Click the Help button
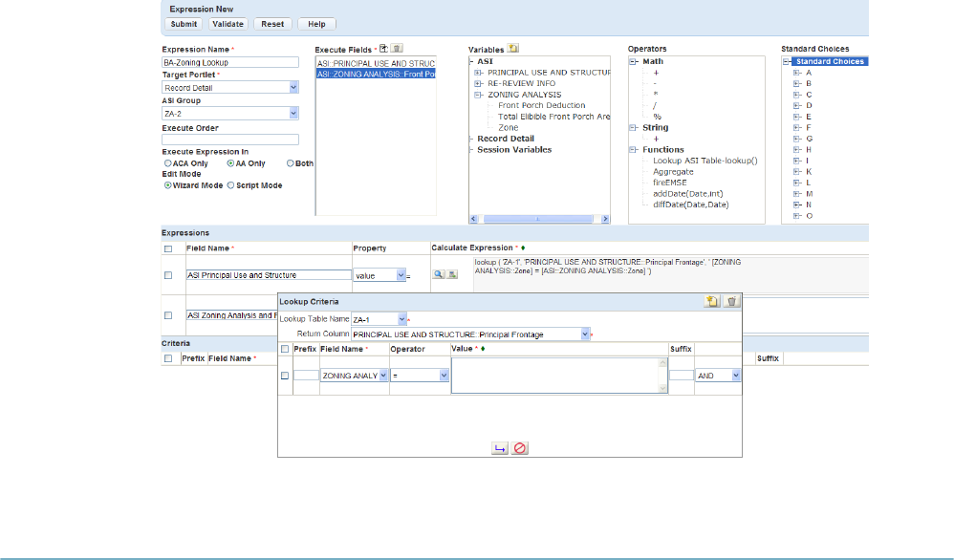 [x=316, y=24]
